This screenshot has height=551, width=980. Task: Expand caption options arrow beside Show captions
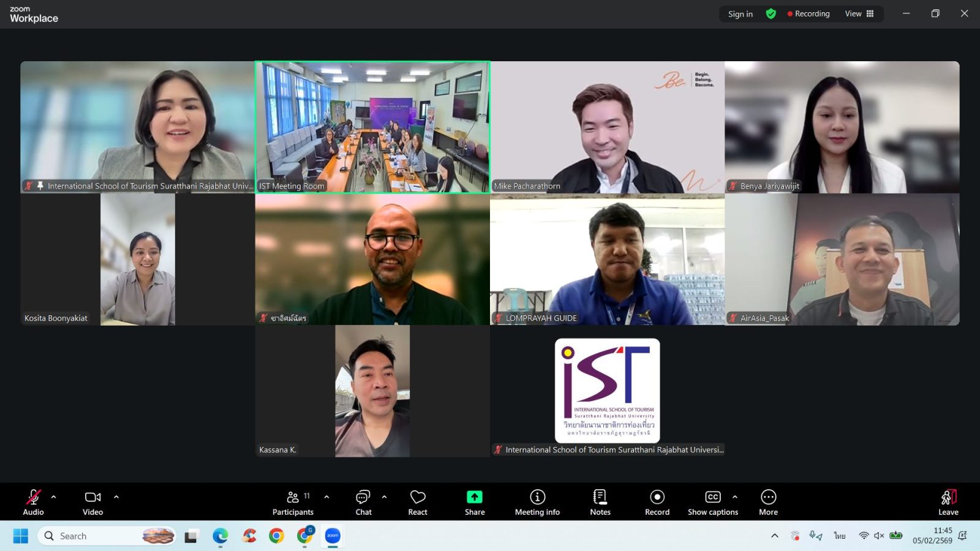(735, 497)
